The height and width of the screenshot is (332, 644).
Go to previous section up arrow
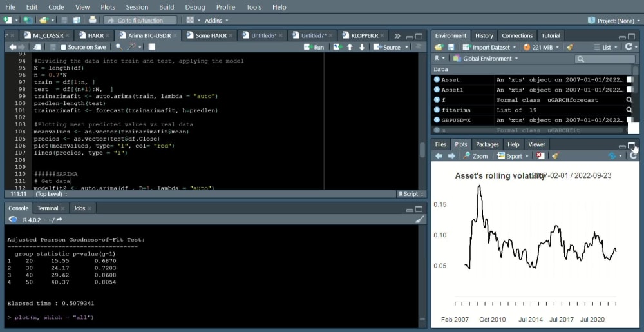pos(350,47)
